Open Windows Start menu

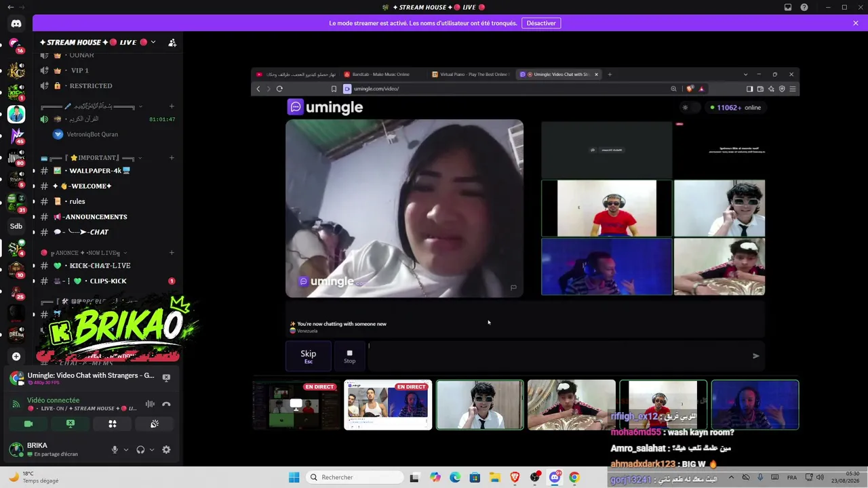[x=294, y=478]
